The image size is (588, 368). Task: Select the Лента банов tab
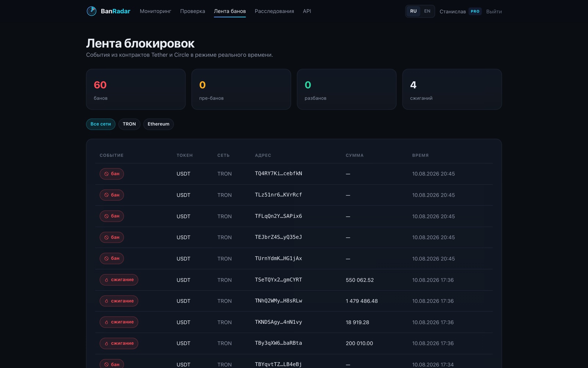[x=230, y=11]
